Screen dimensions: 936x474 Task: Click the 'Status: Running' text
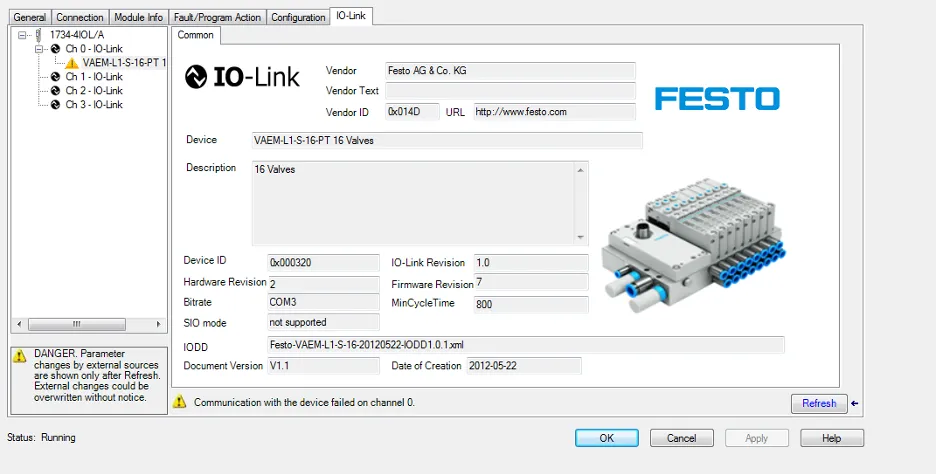pos(41,438)
